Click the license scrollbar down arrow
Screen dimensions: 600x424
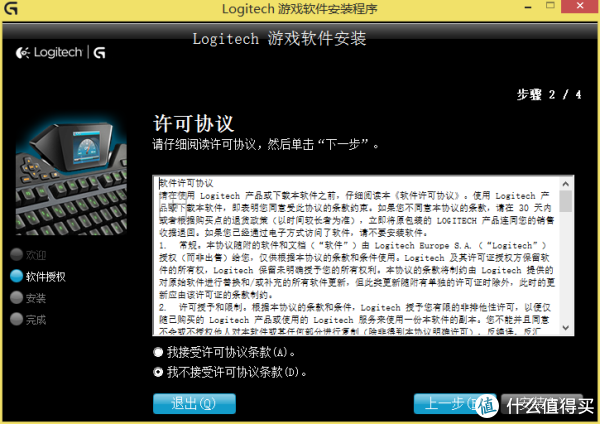click(566, 328)
